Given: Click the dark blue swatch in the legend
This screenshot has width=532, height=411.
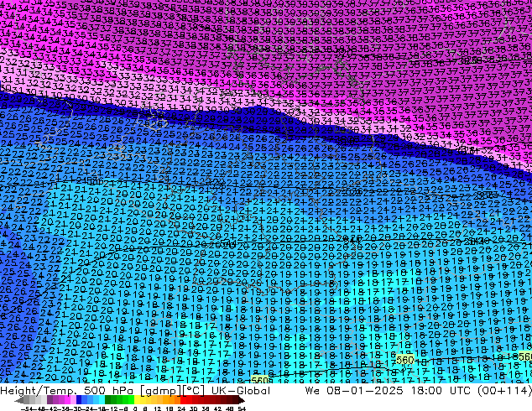Looking at the screenshot, I should tap(79, 400).
